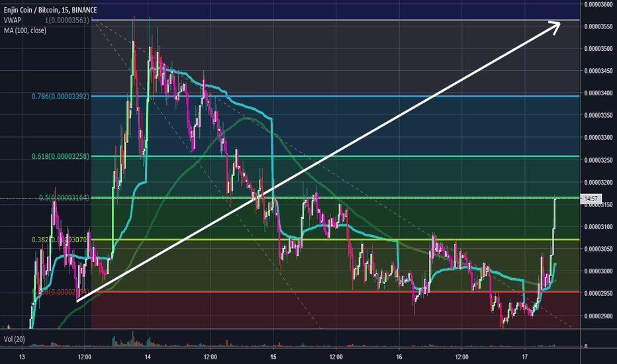
Task: Click the VWAP indicator label
Action: click(12, 20)
